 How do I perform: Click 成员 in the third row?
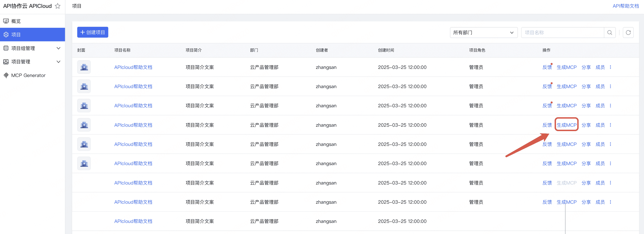click(x=600, y=106)
